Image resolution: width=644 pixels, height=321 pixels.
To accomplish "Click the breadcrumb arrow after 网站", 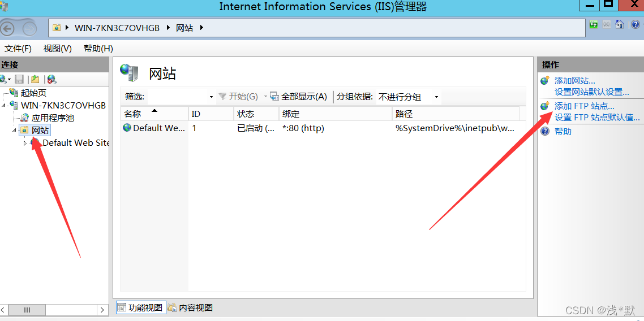I will (201, 28).
